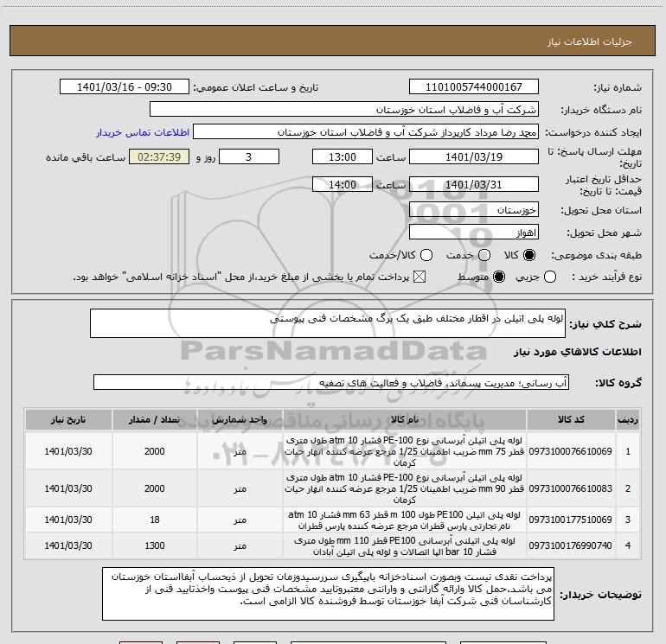Select the کالا radio button
Screen dimensions: 666x644
click(x=529, y=255)
